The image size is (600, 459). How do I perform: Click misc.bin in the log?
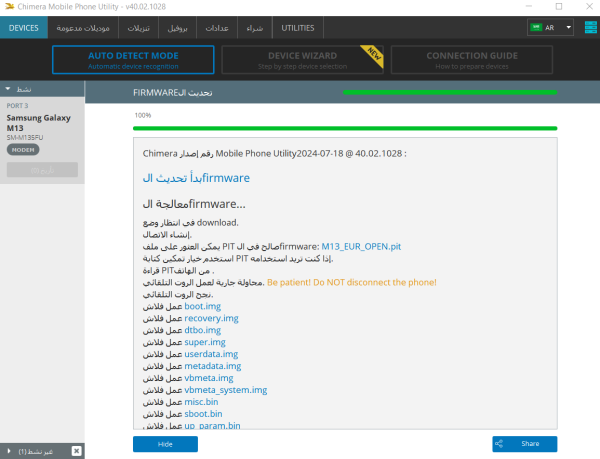(x=201, y=402)
